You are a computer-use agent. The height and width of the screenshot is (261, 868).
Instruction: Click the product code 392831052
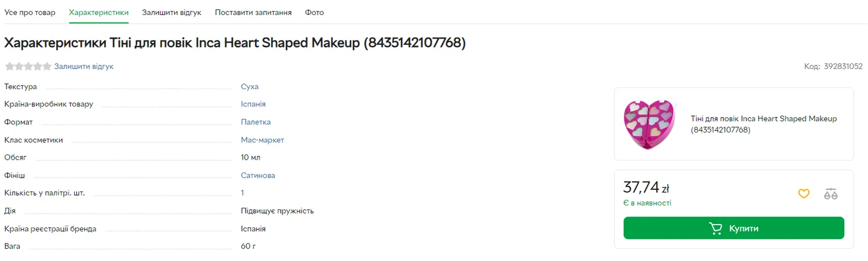[843, 67]
